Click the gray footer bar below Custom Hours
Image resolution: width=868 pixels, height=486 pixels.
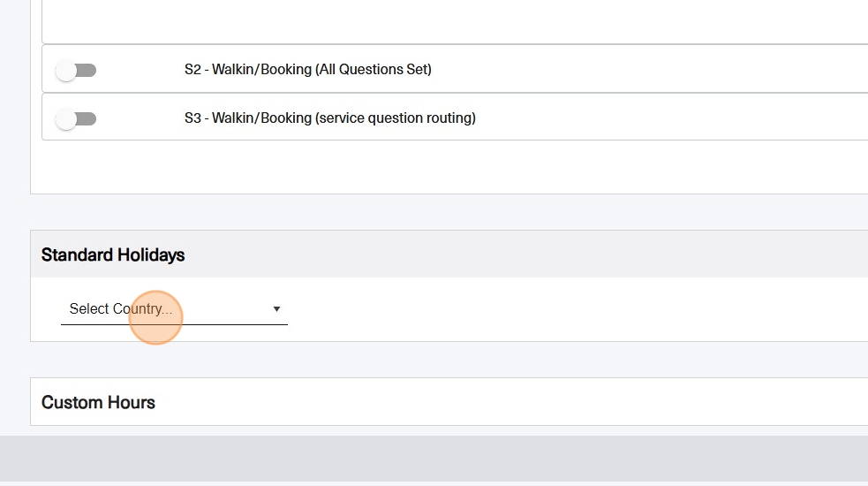(442, 458)
